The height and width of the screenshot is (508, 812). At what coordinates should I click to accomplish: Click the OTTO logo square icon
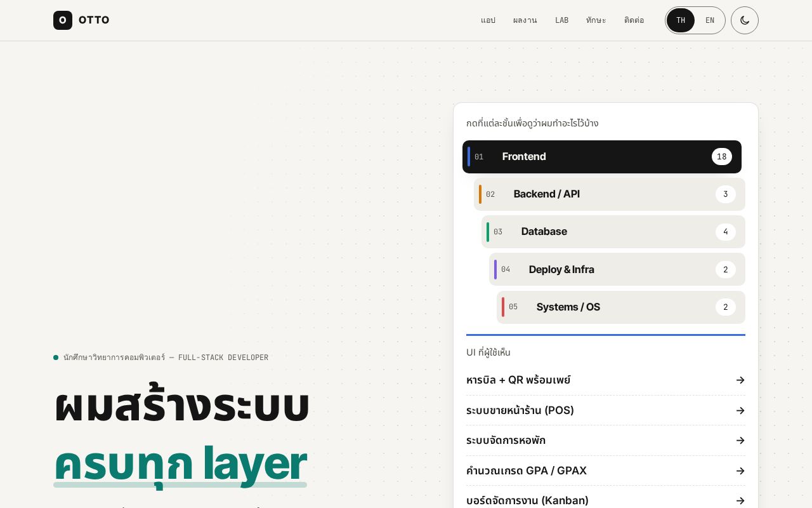(63, 20)
